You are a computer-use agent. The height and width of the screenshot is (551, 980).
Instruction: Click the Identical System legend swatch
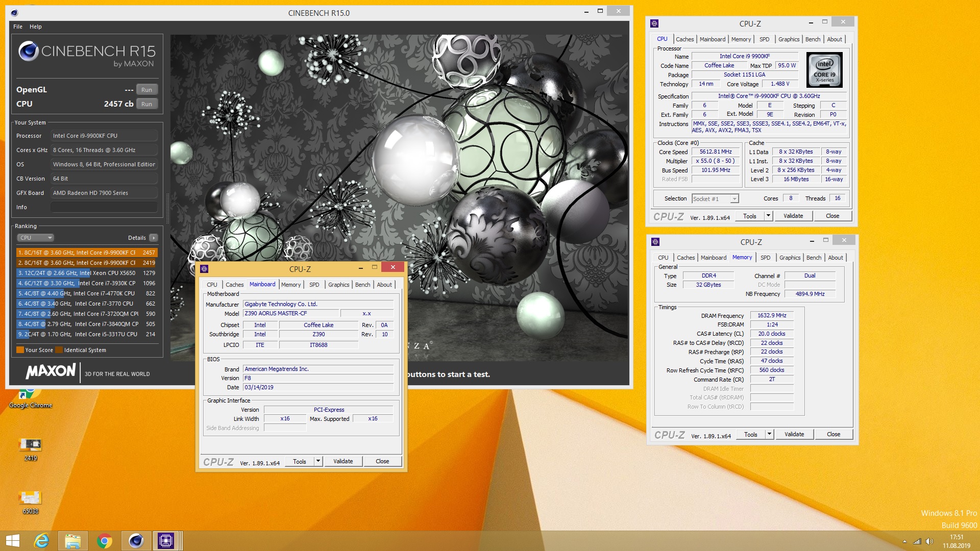[59, 350]
